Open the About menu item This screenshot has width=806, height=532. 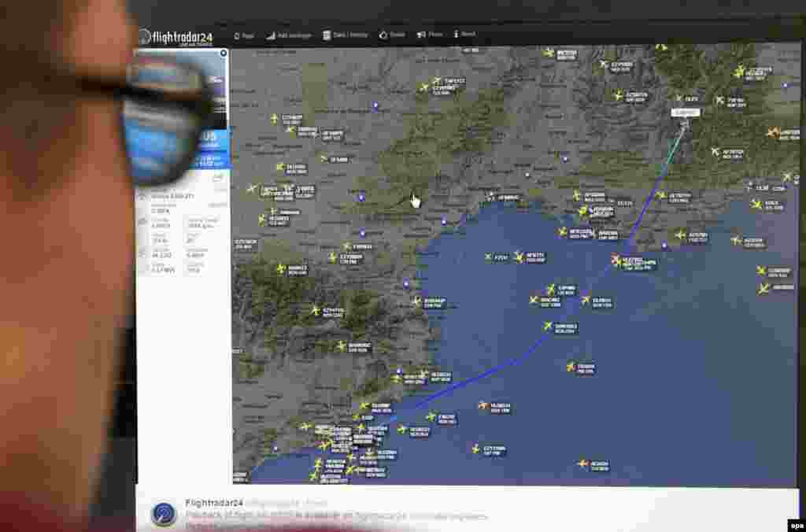tap(463, 34)
